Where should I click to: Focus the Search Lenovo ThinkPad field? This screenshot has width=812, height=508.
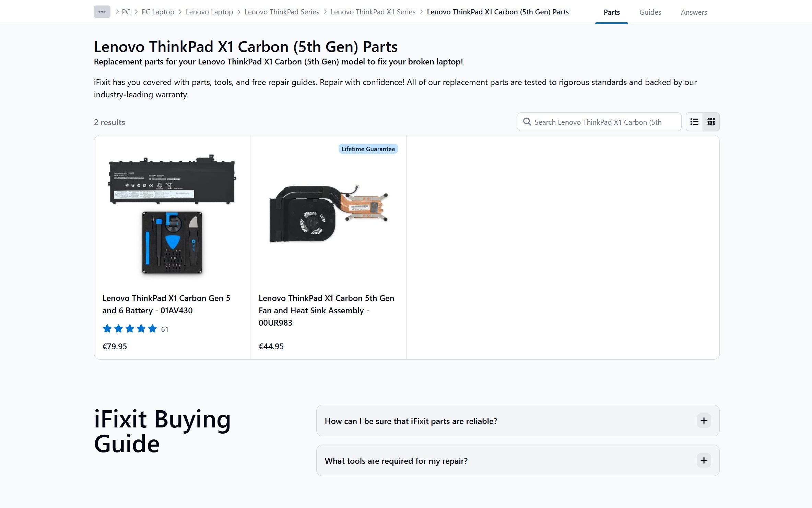coord(604,122)
